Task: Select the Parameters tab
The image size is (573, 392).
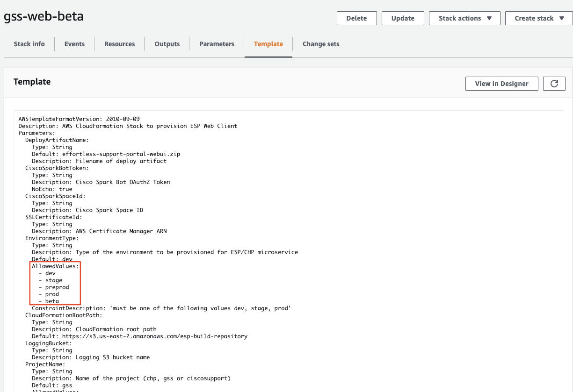Action: (217, 44)
